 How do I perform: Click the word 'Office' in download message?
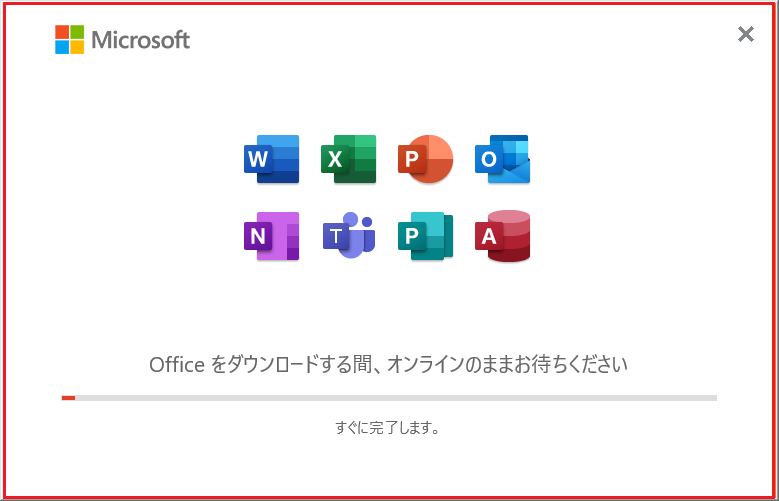[x=177, y=365]
